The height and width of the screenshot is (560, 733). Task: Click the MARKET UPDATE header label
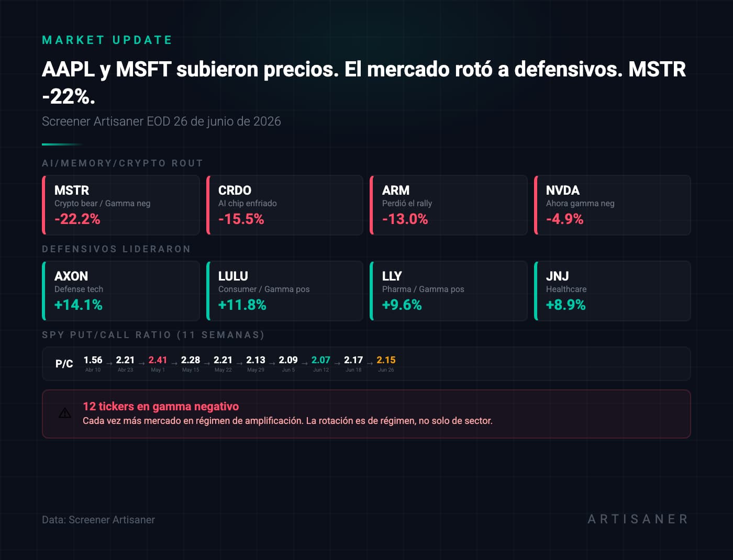coord(107,40)
